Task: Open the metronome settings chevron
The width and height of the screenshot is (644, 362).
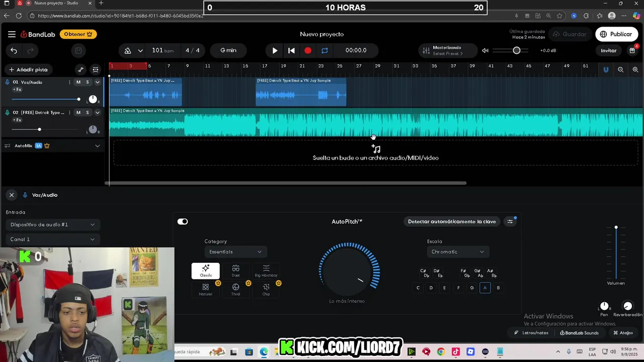Action: coord(140,50)
